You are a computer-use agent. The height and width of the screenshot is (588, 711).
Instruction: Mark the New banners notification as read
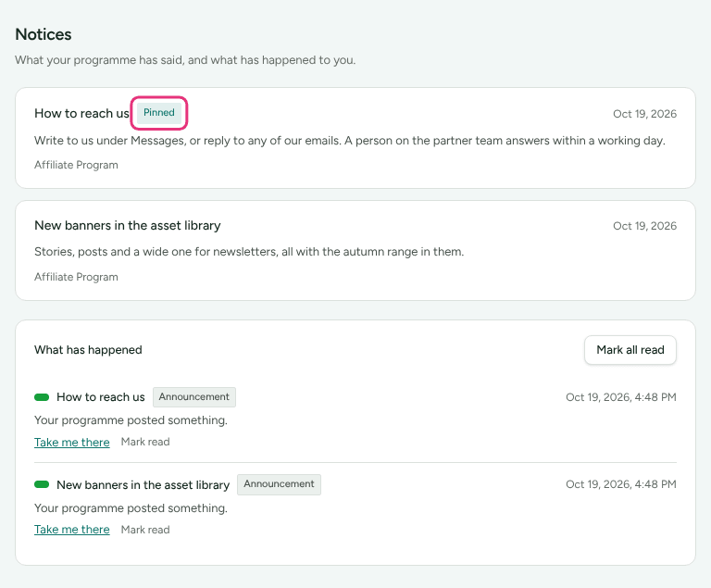click(x=145, y=530)
